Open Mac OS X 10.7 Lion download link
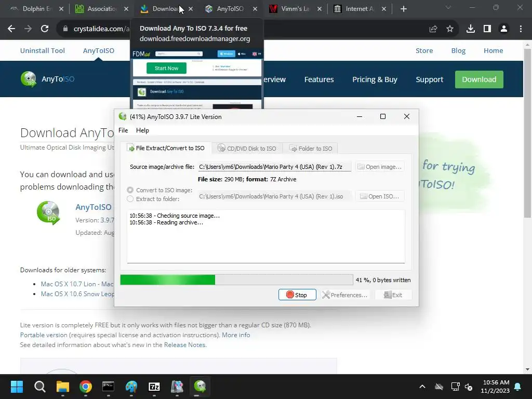The width and height of the screenshot is (532, 399). pyautogui.click(x=77, y=284)
